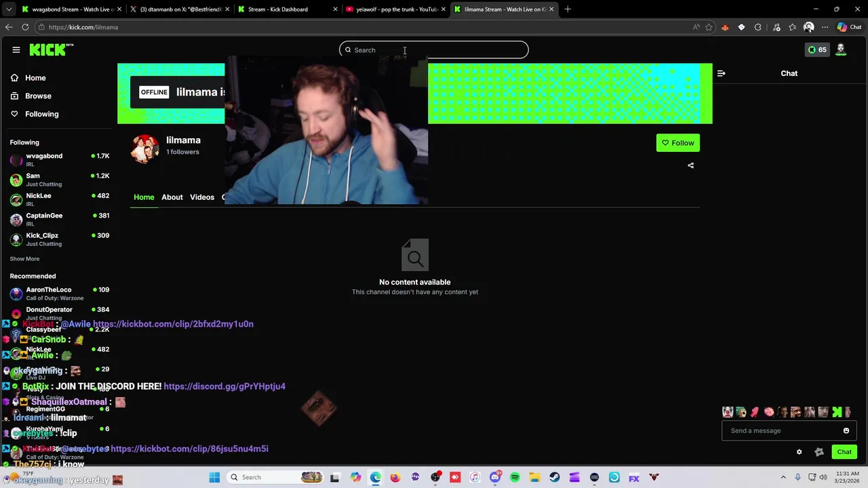
Task: Bookmark this page with the star icon
Action: tap(709, 27)
